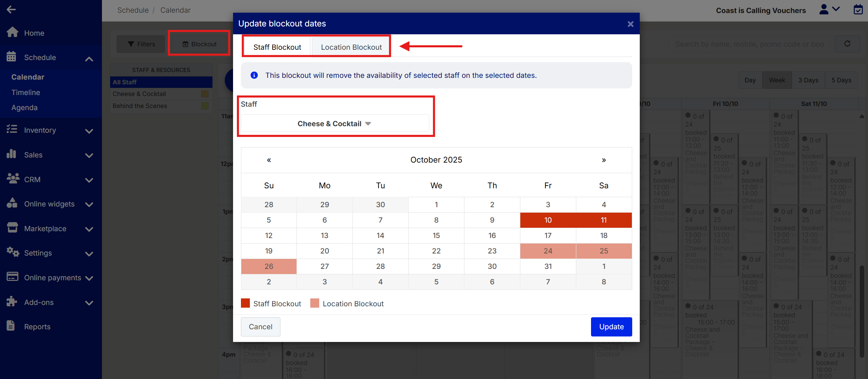868x379 pixels.
Task: Collapse the Schedule sidebar section
Action: (89, 59)
